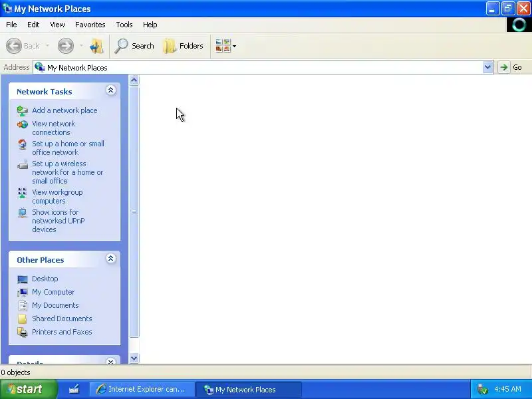Click the Shared Documents folder icon
The width and height of the screenshot is (532, 399).
click(x=23, y=319)
